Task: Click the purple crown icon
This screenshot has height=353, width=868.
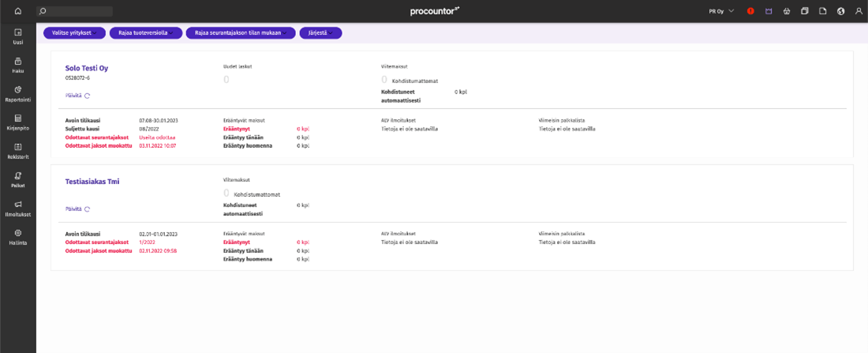Action: (x=769, y=11)
